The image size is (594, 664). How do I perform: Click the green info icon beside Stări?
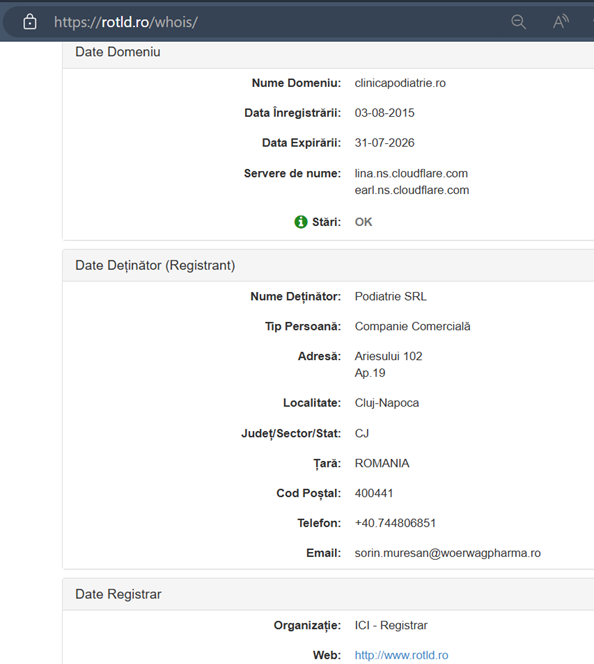click(x=301, y=222)
